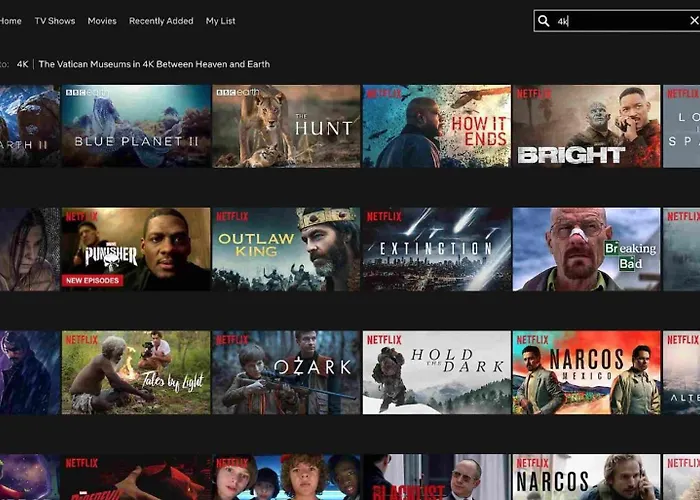This screenshot has height=500, width=700.
Task: Select the Outlaw King thumbnail
Action: point(286,249)
